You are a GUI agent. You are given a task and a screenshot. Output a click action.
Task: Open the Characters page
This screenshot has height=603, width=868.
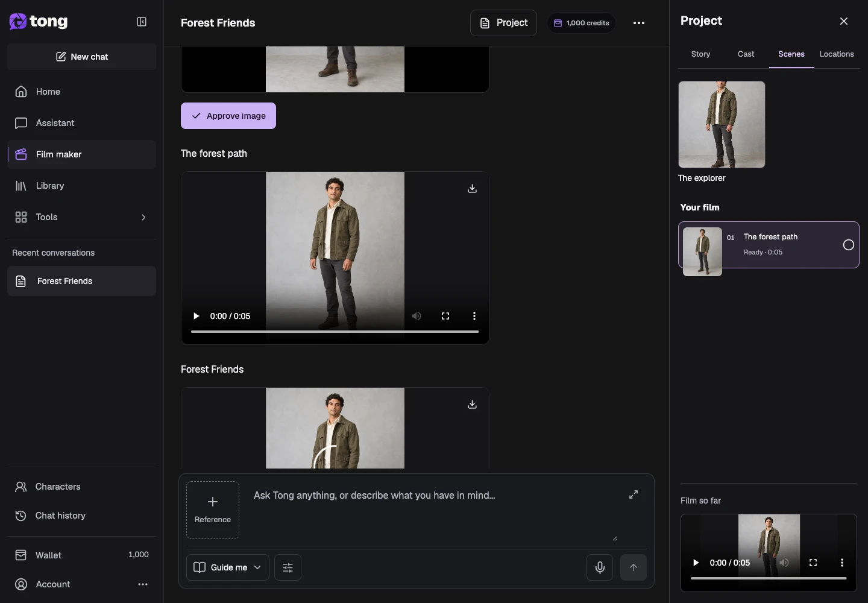pyautogui.click(x=81, y=487)
